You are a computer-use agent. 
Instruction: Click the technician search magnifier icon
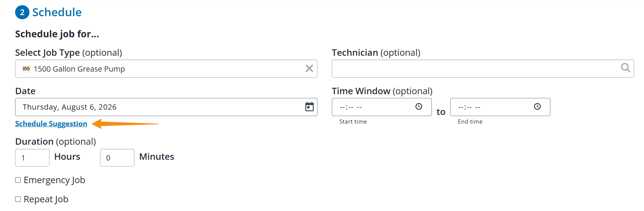coord(626,67)
